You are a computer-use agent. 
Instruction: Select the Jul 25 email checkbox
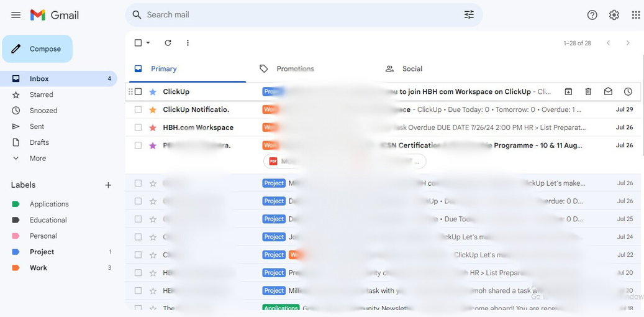point(138,219)
